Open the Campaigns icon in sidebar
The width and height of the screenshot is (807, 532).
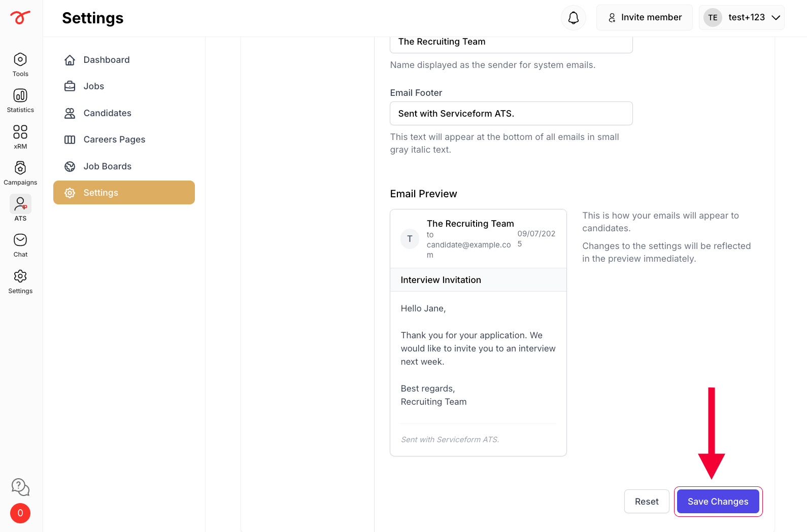click(20, 168)
